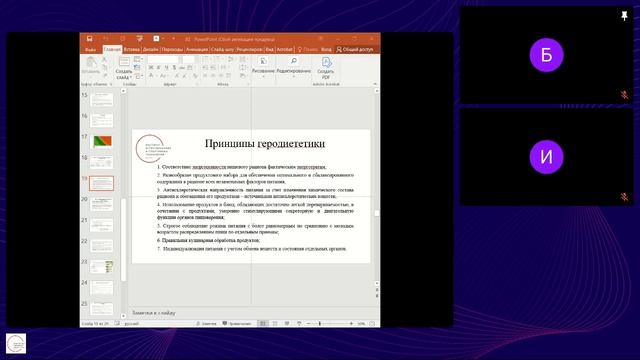
Task: Click the Вход sign-in link
Action: pyautogui.click(x=326, y=49)
